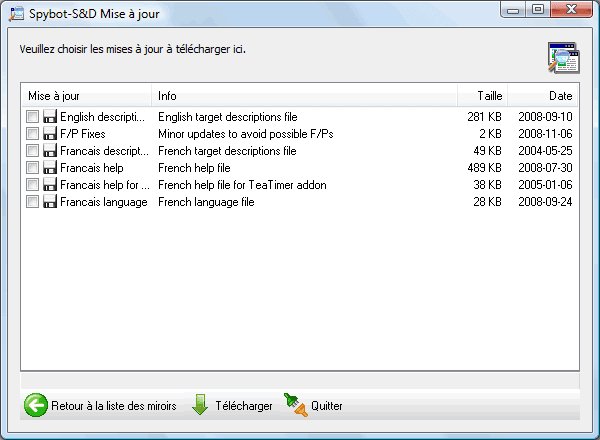The width and height of the screenshot is (600, 440).
Task: Click the '489 KB' size value
Action: [x=484, y=168]
